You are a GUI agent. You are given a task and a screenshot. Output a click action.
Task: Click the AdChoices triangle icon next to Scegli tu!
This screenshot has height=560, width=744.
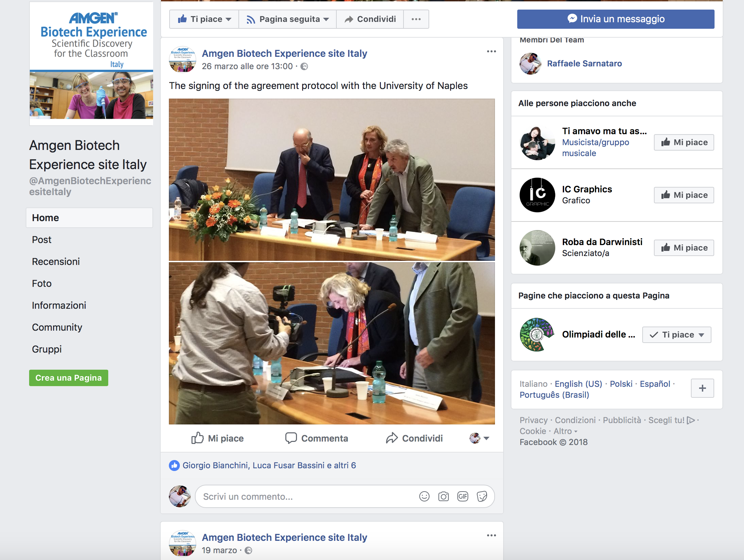[x=691, y=420]
